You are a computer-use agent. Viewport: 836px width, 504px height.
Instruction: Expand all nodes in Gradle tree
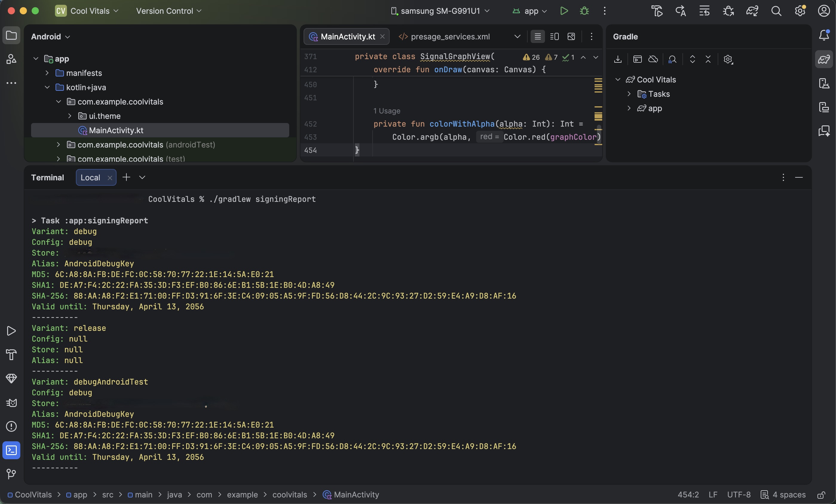(693, 59)
